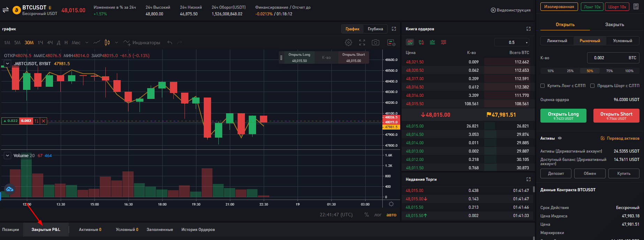Change the Изолированная margin mode
The height and width of the screenshot is (240, 644).
tap(559, 7)
